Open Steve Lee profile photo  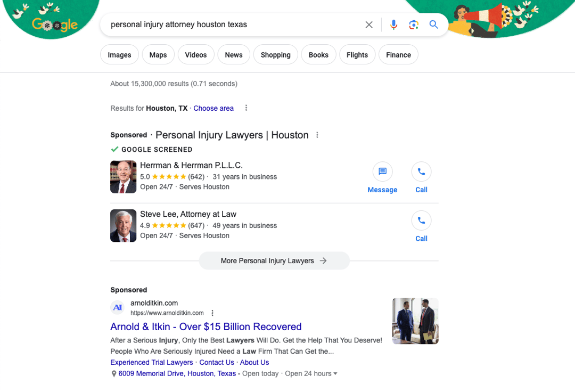click(x=123, y=225)
